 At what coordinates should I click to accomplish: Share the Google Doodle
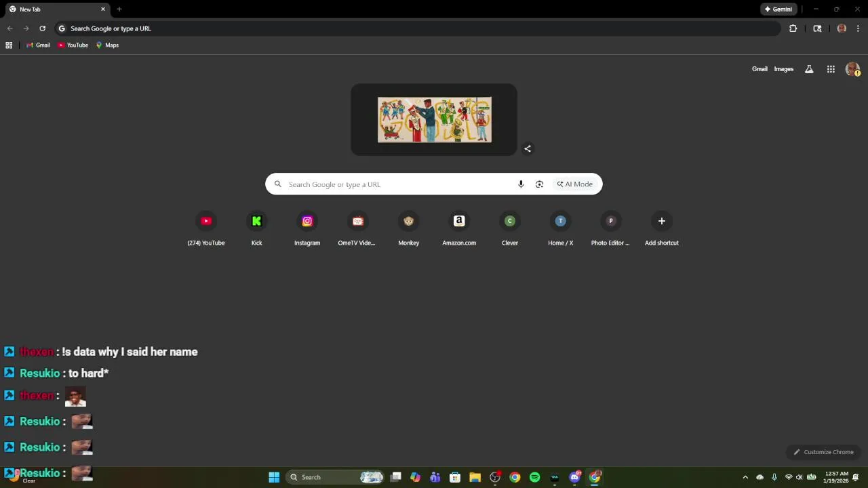pyautogui.click(x=528, y=149)
